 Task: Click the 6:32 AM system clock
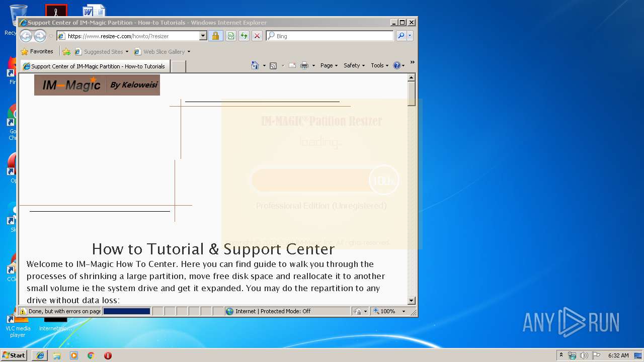[x=618, y=355]
